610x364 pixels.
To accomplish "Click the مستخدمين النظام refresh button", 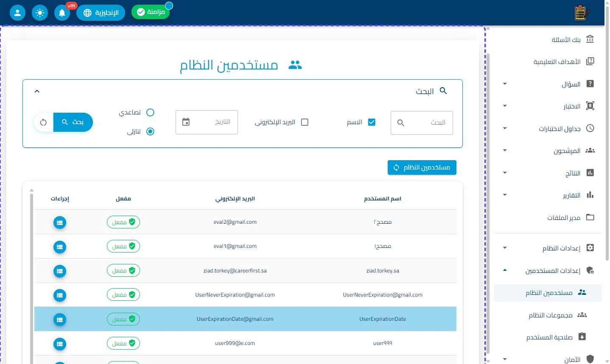I will tap(422, 167).
